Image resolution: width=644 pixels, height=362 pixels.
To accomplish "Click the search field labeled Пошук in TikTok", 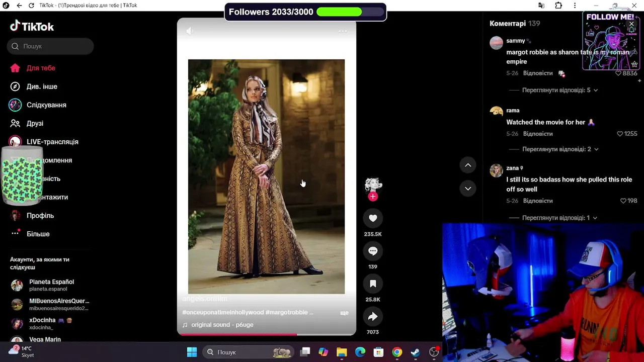I will tap(50, 46).
